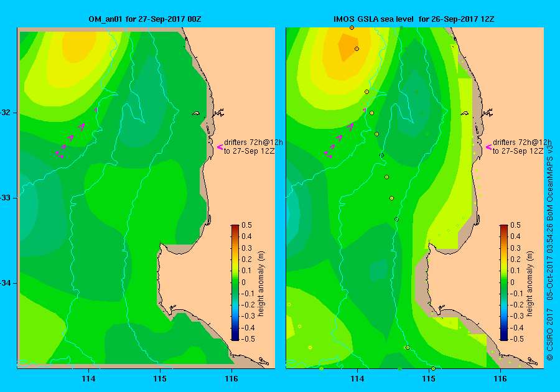The height and width of the screenshot is (392, 560).
Task: Click magenta drifter legend arrow in IMOS GSLA panel
Action: (x=488, y=147)
